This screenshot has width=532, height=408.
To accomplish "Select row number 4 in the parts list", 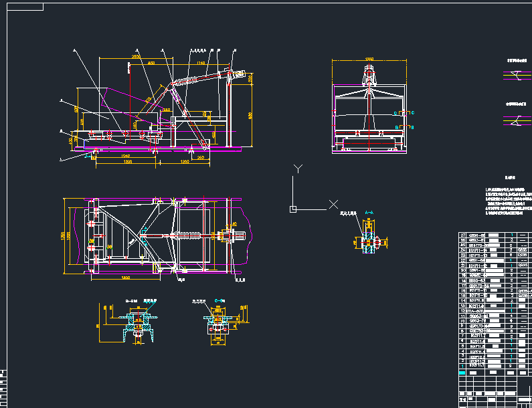I will [x=463, y=351].
